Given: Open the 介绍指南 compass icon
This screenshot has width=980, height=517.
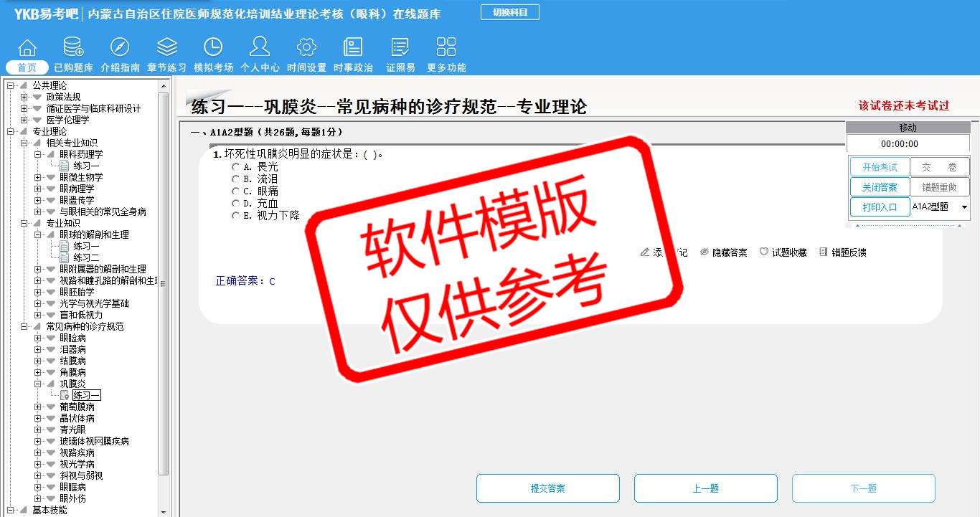Looking at the screenshot, I should tap(120, 48).
